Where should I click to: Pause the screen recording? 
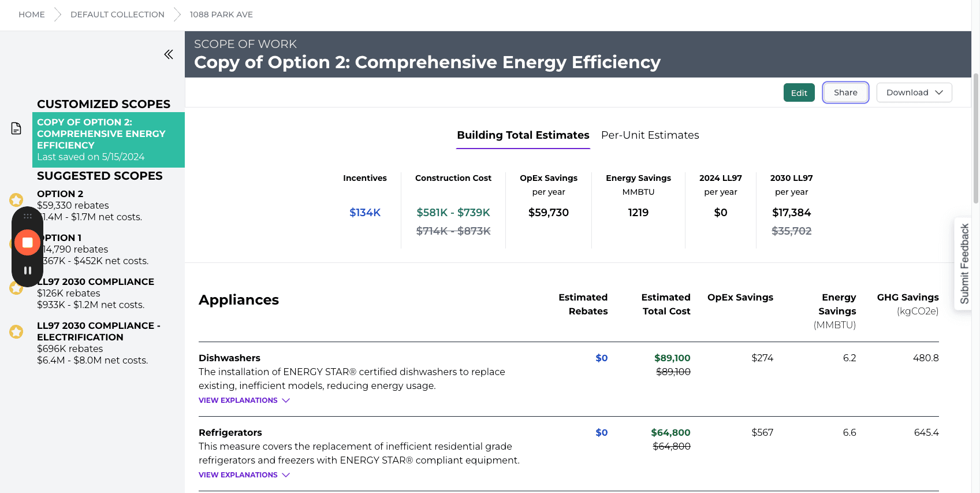tap(27, 270)
